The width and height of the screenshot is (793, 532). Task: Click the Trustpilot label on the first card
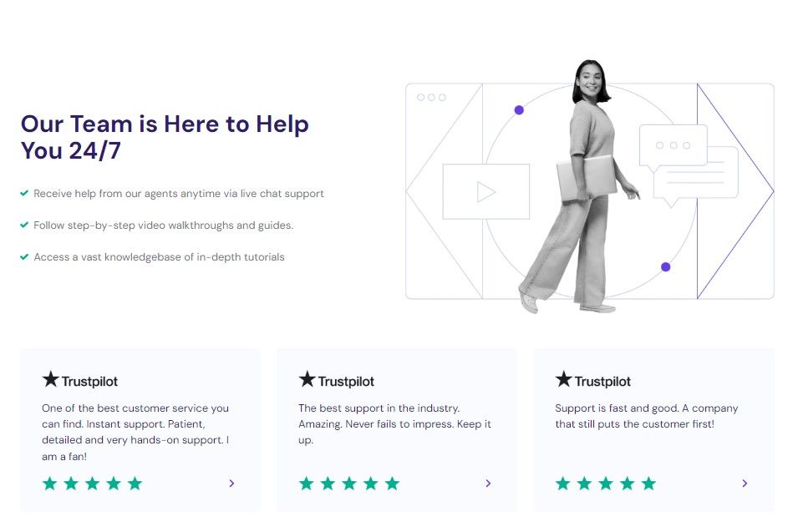click(x=89, y=381)
